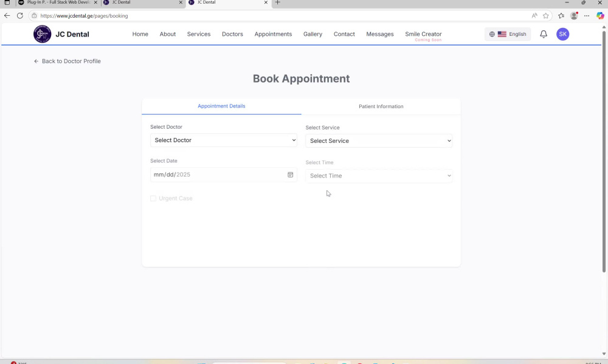Open the date picker calendar icon
Screen dimensions: 608x364
click(290, 175)
